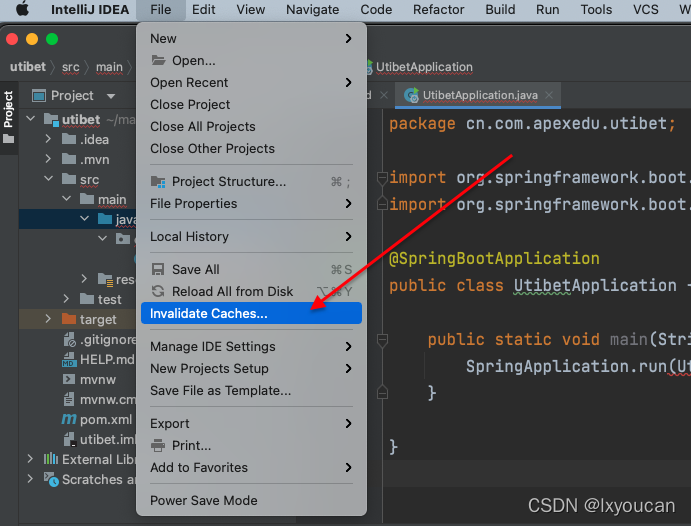This screenshot has width=691, height=526.
Task: Open the Navigate menu
Action: point(312,9)
